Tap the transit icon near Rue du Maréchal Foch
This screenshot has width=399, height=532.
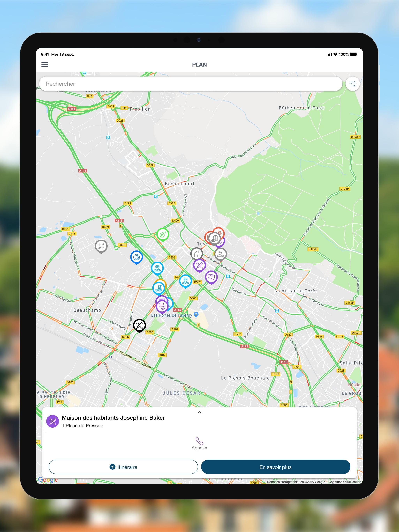(x=228, y=276)
